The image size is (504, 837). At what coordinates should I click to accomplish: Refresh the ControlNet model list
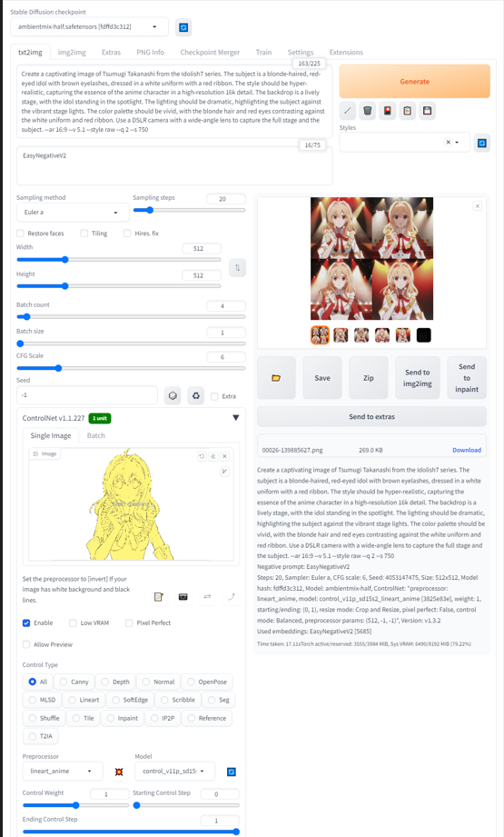click(x=231, y=772)
